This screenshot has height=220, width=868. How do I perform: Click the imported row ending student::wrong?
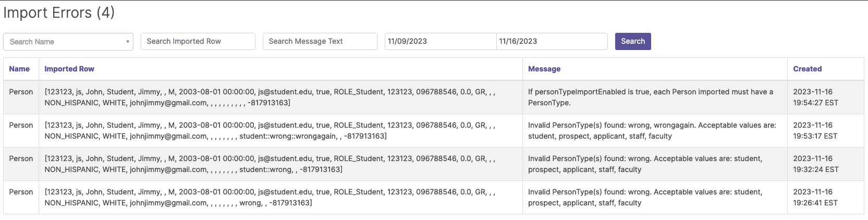tap(270, 164)
